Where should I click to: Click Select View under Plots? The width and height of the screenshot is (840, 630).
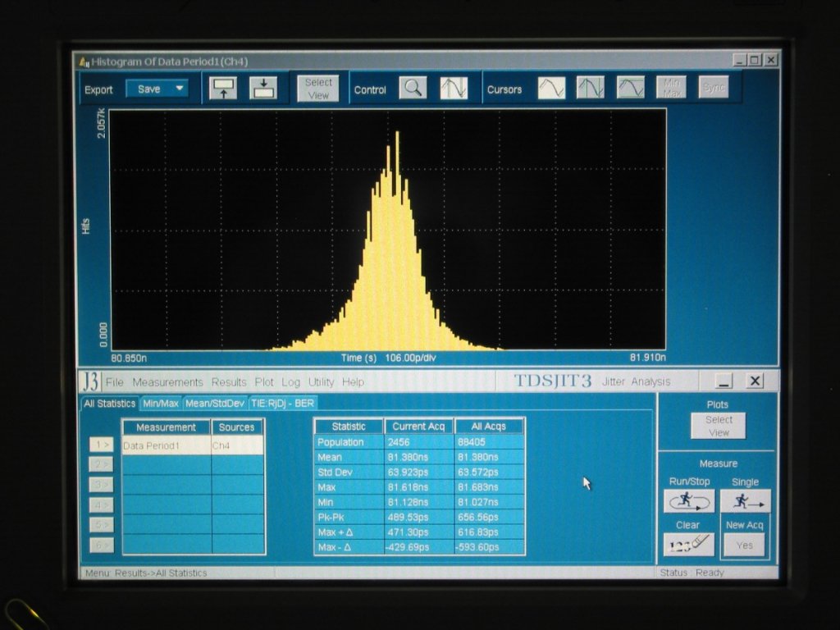(x=719, y=426)
